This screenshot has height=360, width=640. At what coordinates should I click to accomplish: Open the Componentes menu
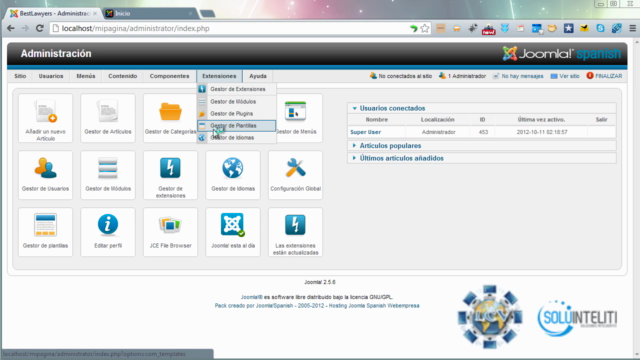(x=169, y=76)
